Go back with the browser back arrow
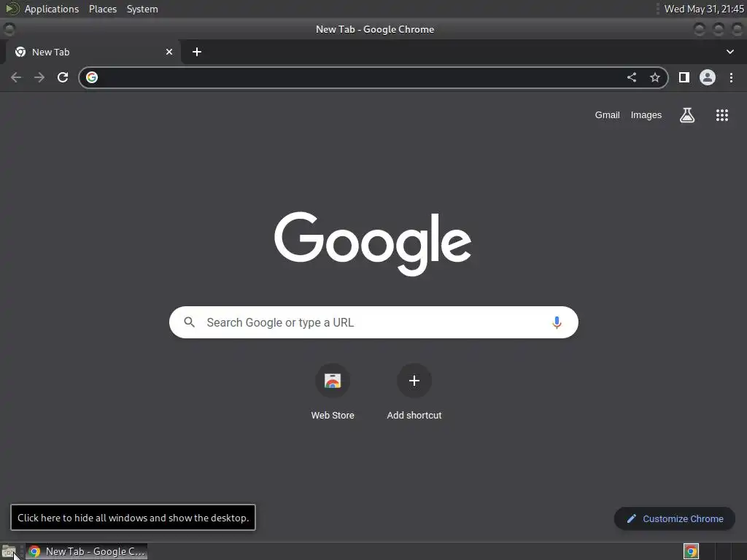Screen dimensions: 747x560 click(16, 77)
